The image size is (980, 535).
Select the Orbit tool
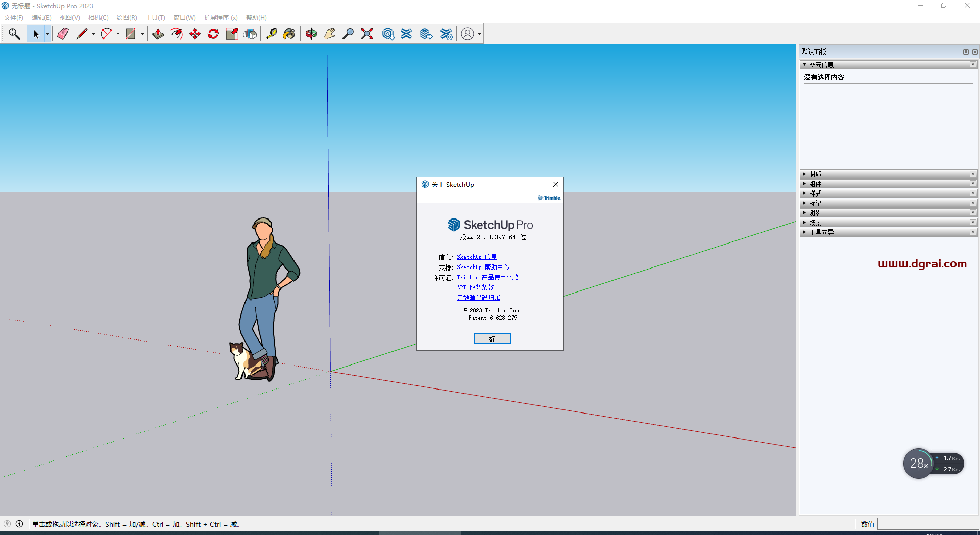click(x=311, y=34)
